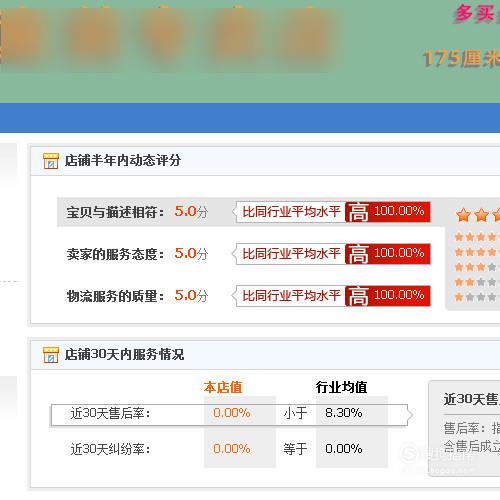Image resolution: width=500 pixels, height=500 pixels.
Task: Click the 高 100.00% badge in 卖家的服务态度 row
Action: [x=388, y=254]
